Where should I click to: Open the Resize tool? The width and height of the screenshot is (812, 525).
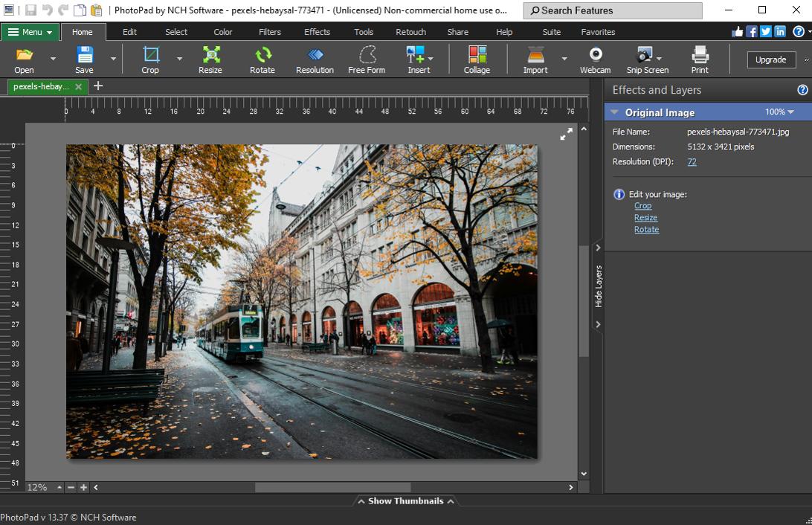click(210, 59)
